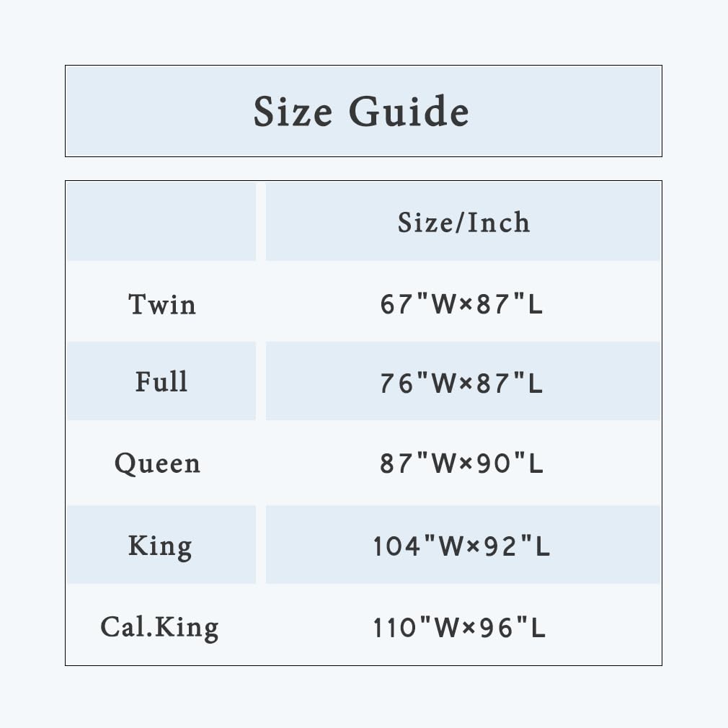Click the 110"W×96"L dimensions

pos(459,628)
